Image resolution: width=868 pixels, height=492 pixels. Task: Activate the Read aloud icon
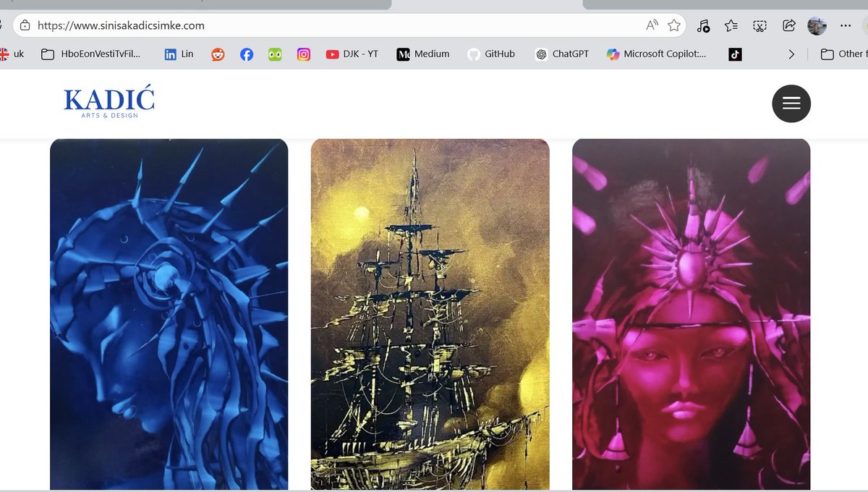click(652, 25)
